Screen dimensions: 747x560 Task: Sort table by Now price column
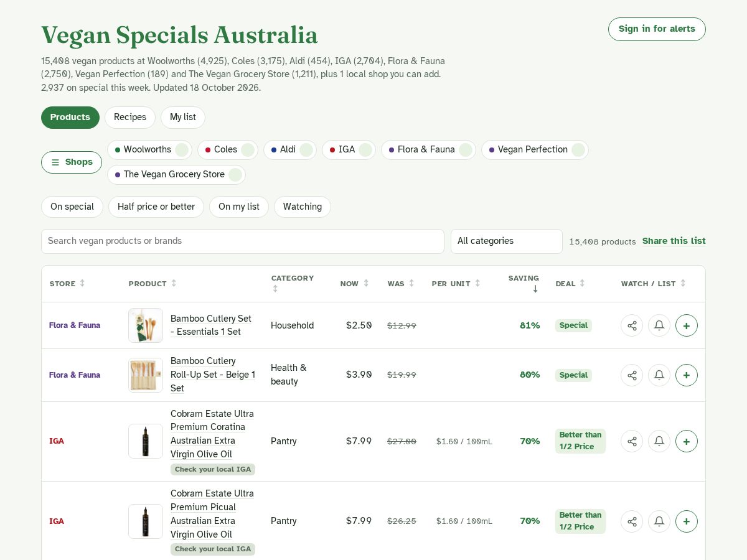pyautogui.click(x=355, y=284)
